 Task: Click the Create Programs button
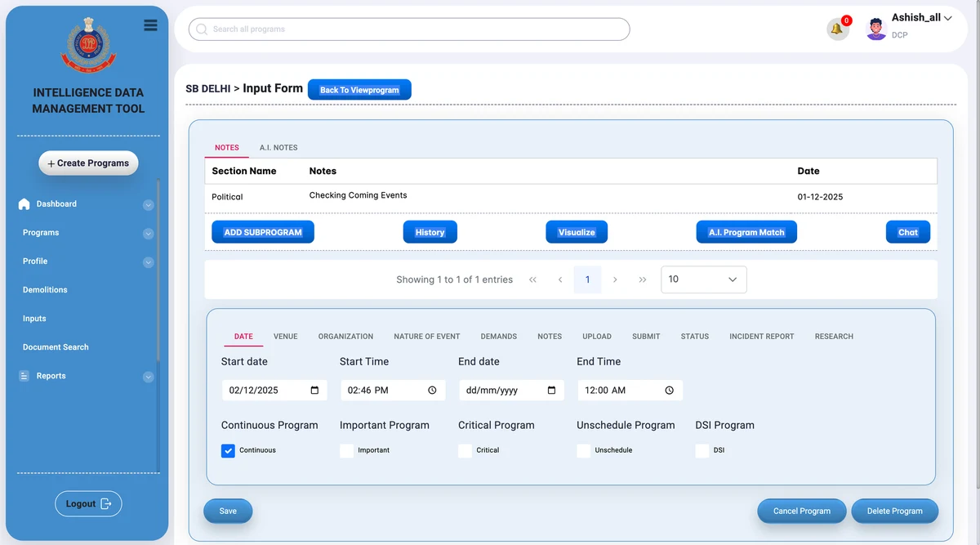click(88, 163)
